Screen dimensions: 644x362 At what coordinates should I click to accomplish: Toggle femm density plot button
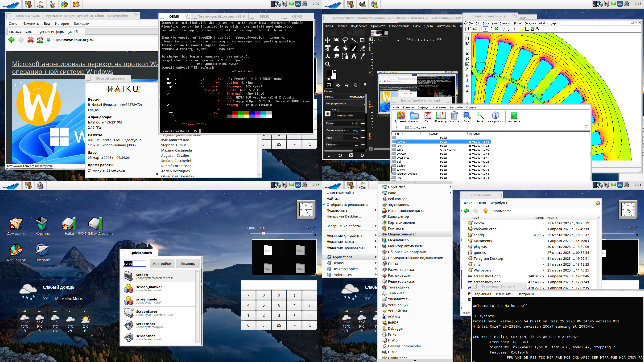pos(533,29)
